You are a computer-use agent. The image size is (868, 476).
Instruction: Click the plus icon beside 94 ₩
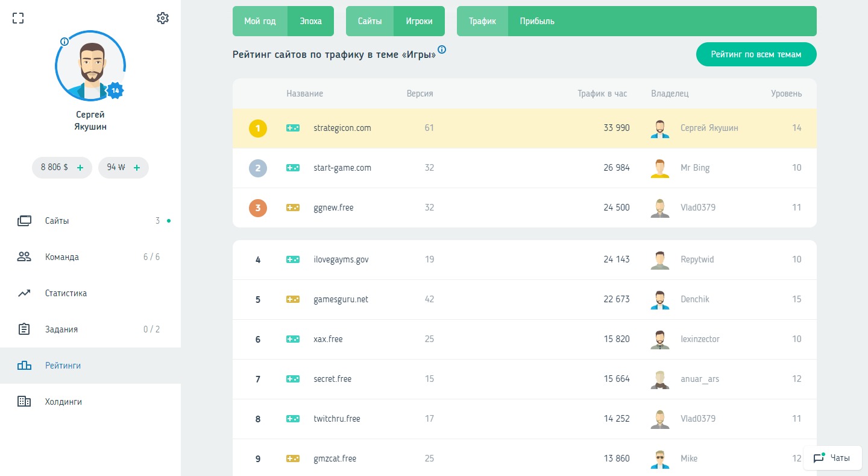coord(137,168)
